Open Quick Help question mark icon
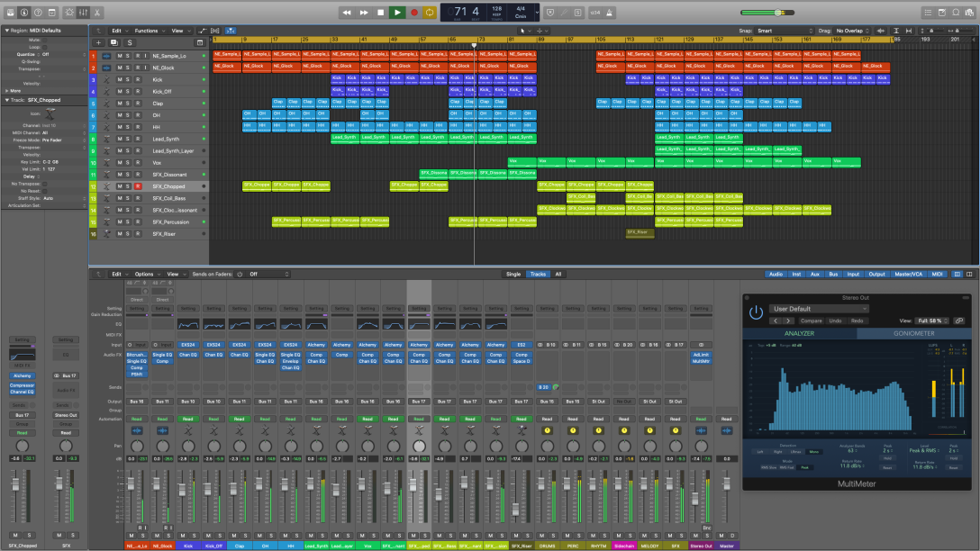Screen dimensions: 980x551 pyautogui.click(x=37, y=12)
